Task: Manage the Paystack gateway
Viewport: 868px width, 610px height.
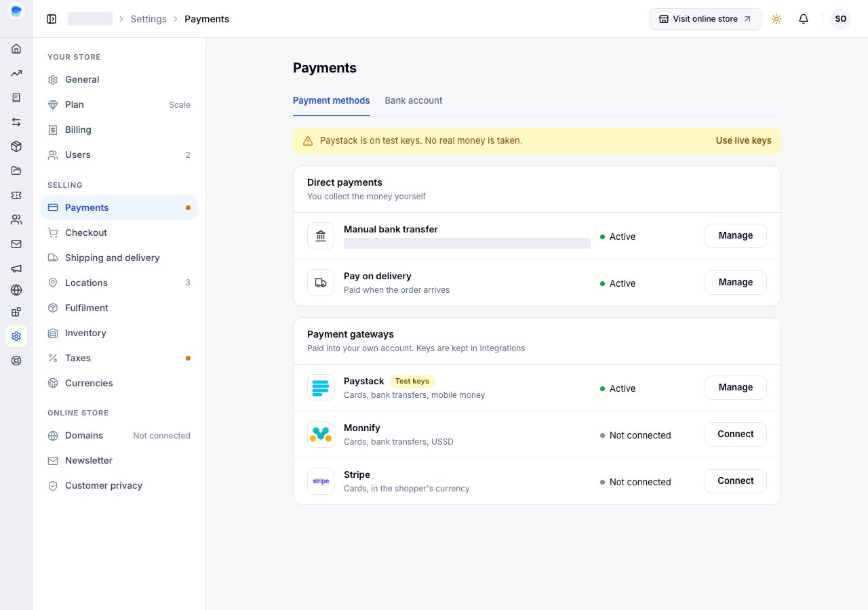Action: click(736, 388)
